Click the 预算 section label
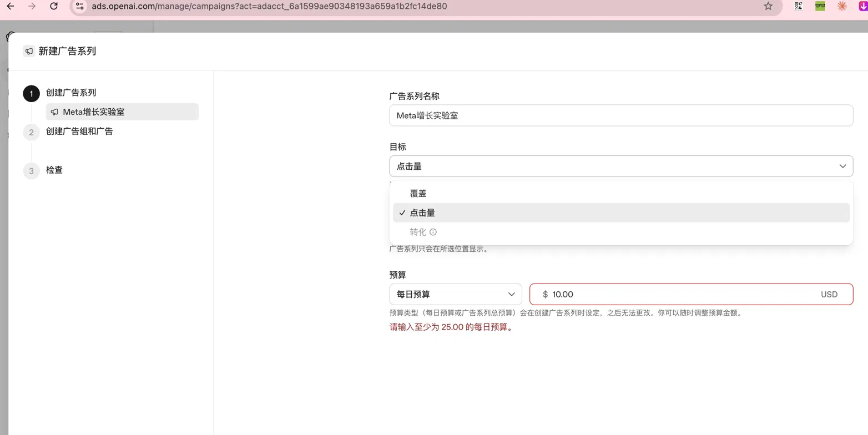This screenshot has width=868, height=435. [398, 275]
